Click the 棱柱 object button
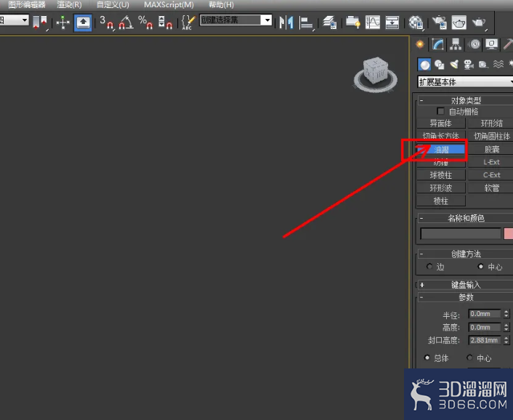Image resolution: width=513 pixels, height=420 pixels. point(440,201)
